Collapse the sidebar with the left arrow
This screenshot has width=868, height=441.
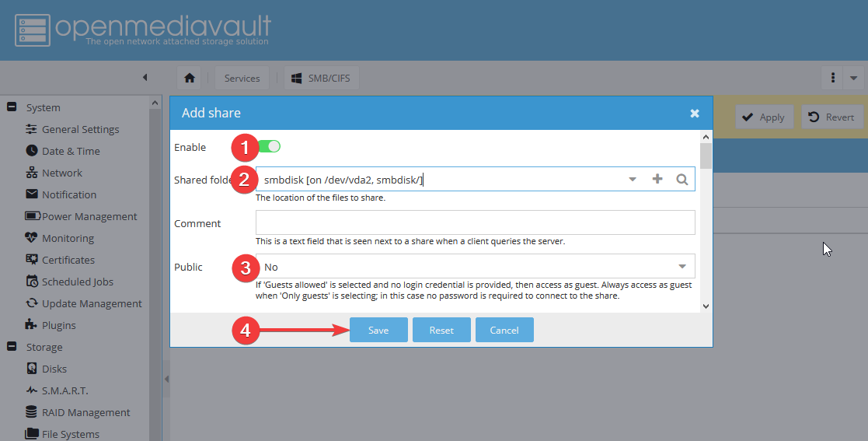coord(145,78)
